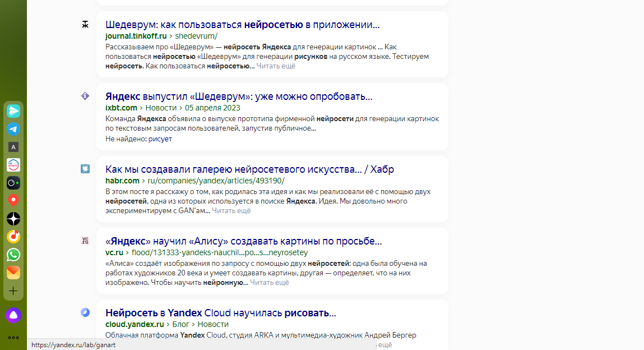Open 'Яндекс выпустил «Шедеврум»' result title
This screenshot has width=644, height=350.
[x=239, y=96]
